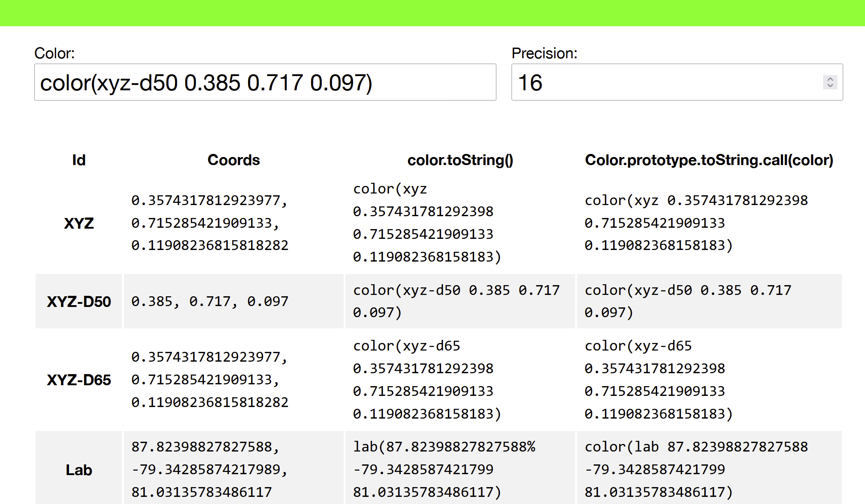The image size is (865, 504).
Task: Click the Id column header
Action: point(78,160)
